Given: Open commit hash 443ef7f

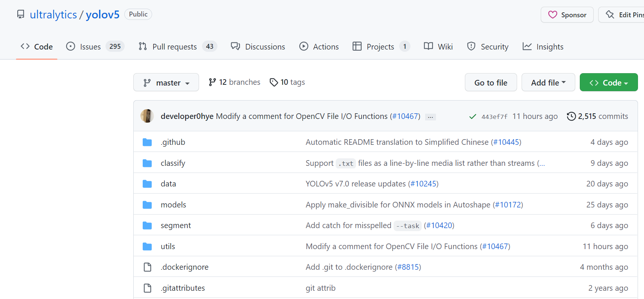Looking at the screenshot, I should (494, 117).
